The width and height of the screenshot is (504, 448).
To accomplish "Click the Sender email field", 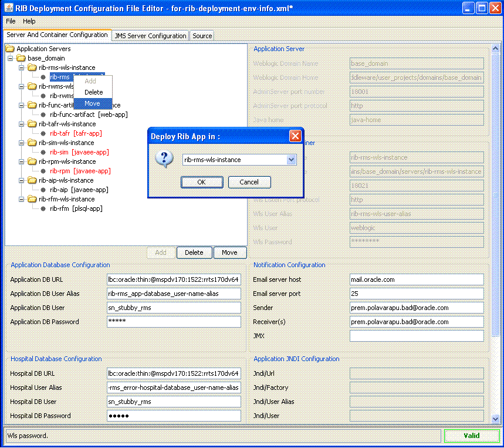I will click(x=417, y=308).
